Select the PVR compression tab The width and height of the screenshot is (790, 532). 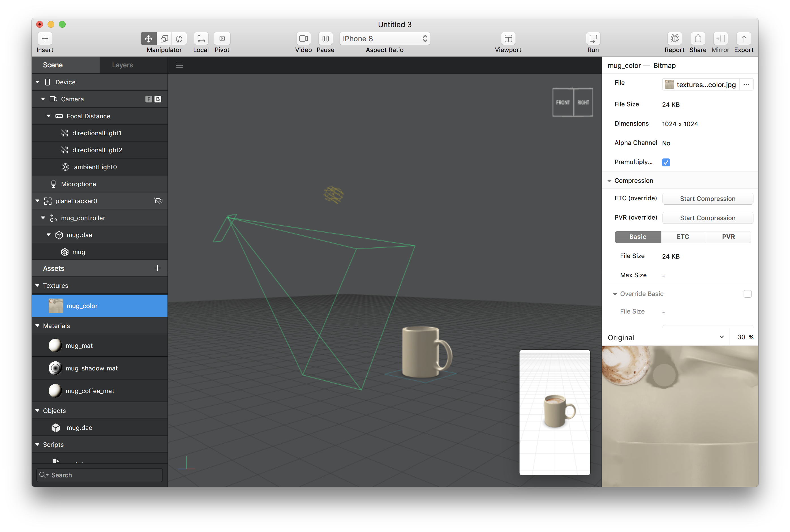coord(728,237)
